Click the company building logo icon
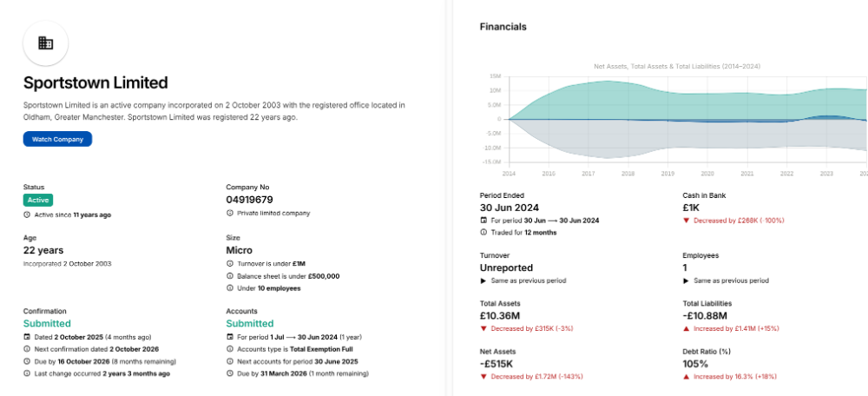Viewport: 868px width, 396px height. [45, 43]
